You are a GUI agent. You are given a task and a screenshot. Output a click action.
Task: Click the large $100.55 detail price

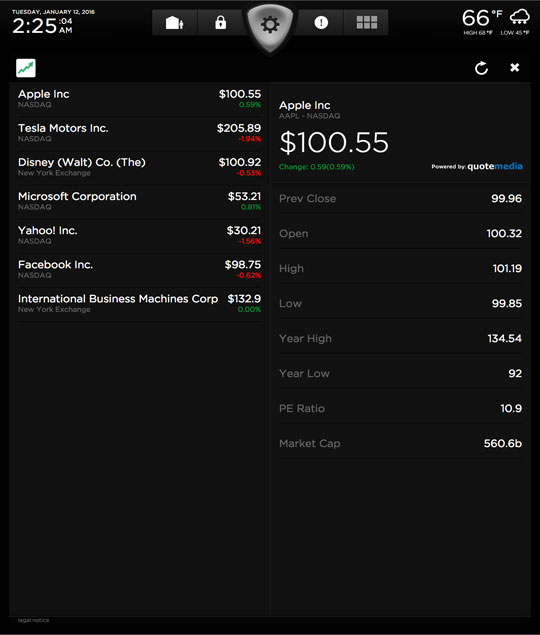[x=334, y=143]
